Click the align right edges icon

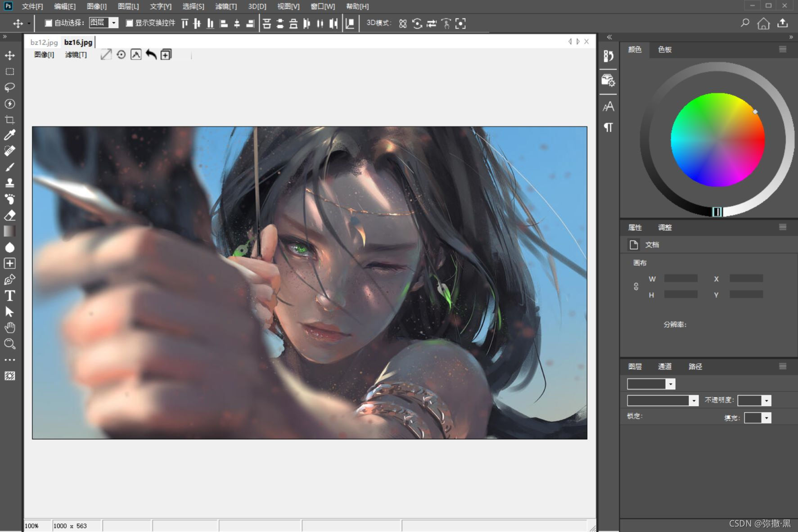point(250,23)
